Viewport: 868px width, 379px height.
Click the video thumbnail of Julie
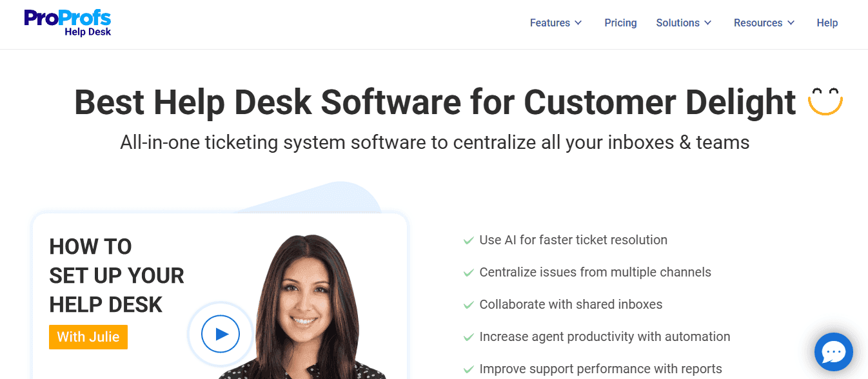[303, 303]
